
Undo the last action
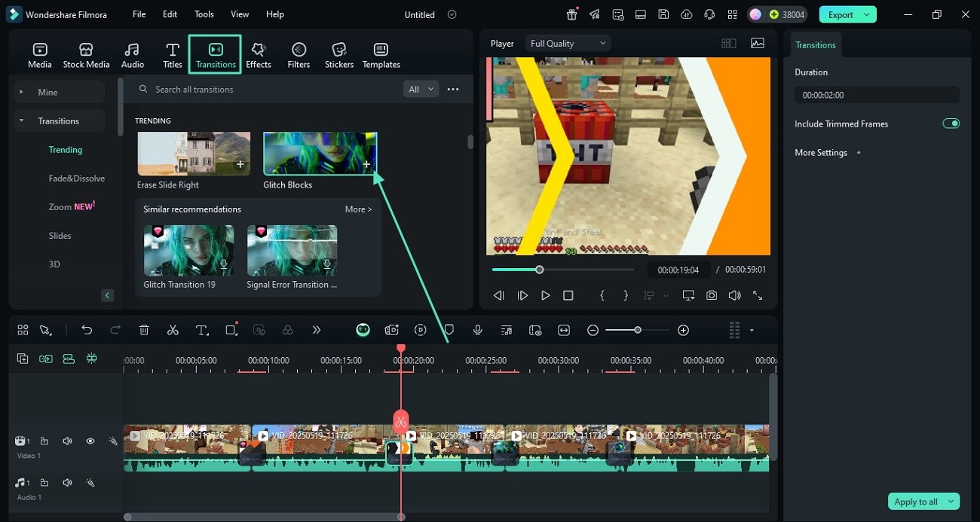[x=87, y=330]
